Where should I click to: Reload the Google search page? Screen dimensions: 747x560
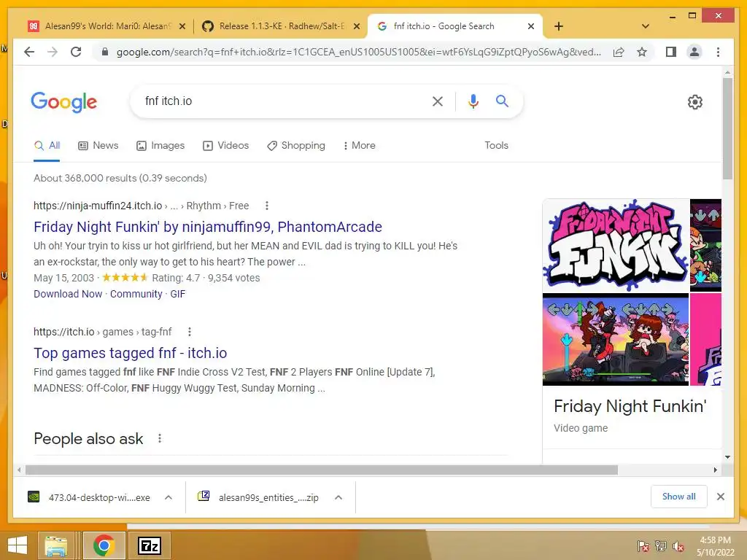[x=76, y=52]
